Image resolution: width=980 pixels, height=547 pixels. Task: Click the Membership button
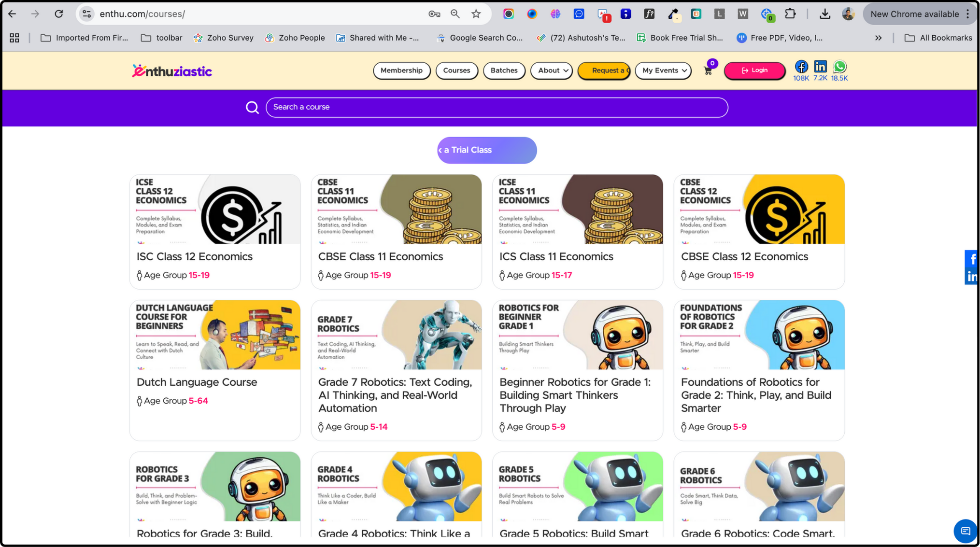401,70
